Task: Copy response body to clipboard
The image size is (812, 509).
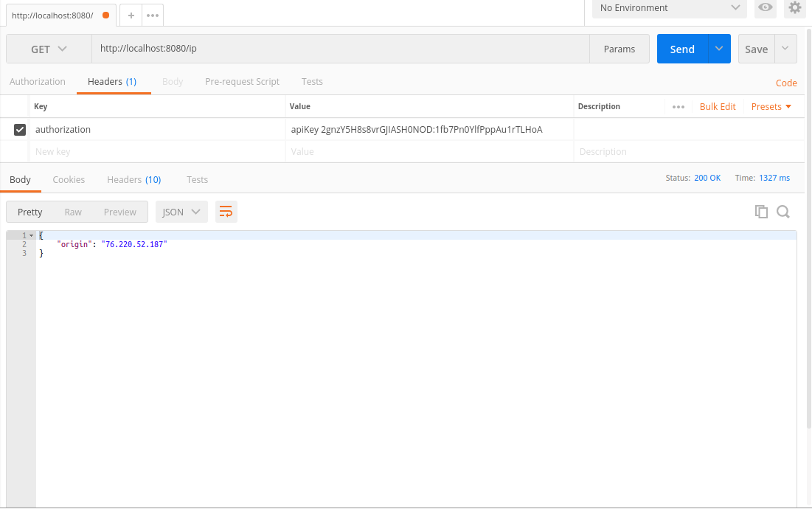Action: coord(761,212)
